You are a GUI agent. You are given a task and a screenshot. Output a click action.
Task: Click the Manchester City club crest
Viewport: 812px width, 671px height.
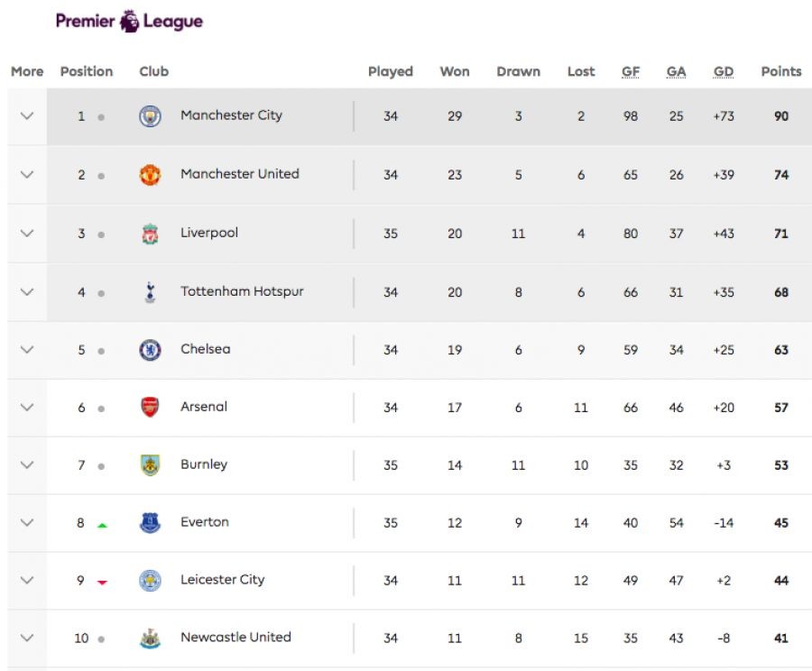click(x=150, y=115)
